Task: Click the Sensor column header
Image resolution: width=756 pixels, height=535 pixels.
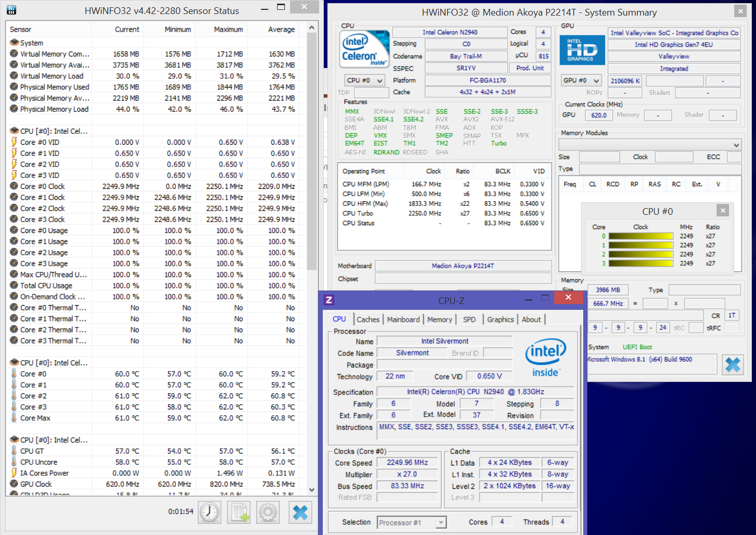Action: pyautogui.click(x=49, y=30)
